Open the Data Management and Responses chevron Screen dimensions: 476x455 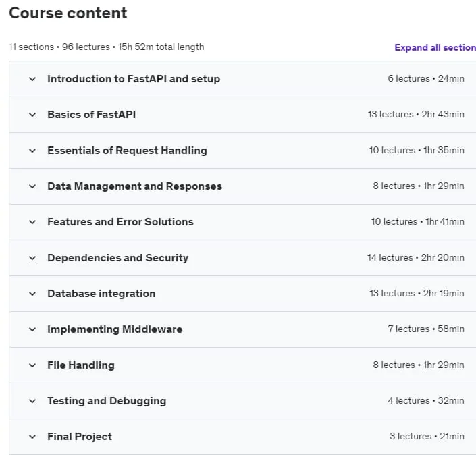coord(32,187)
